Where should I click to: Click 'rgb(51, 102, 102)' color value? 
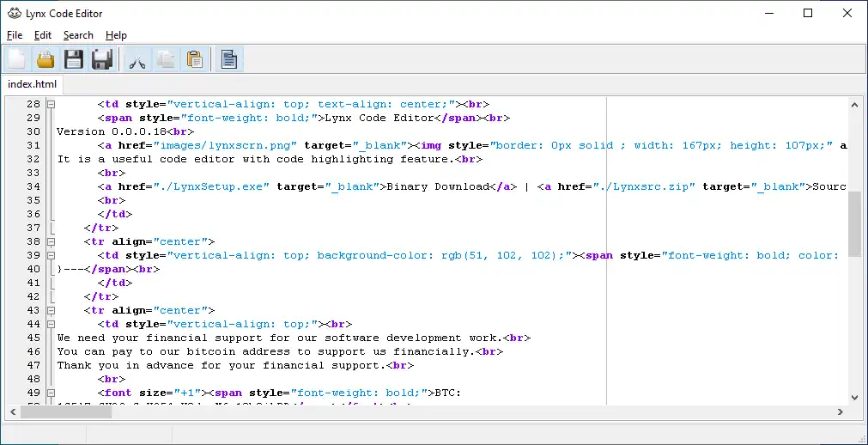(502, 255)
